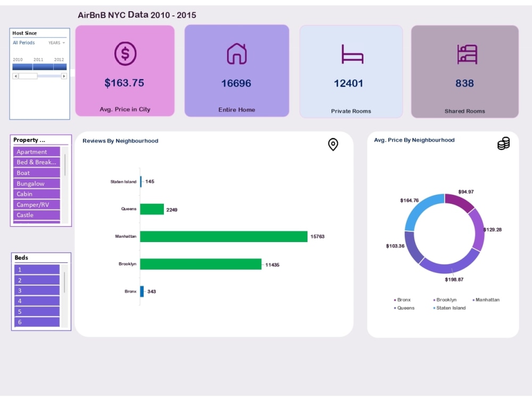Click the dollar coin icon on Avg. Price card
Viewport: 532px width, 399px height.
125,54
